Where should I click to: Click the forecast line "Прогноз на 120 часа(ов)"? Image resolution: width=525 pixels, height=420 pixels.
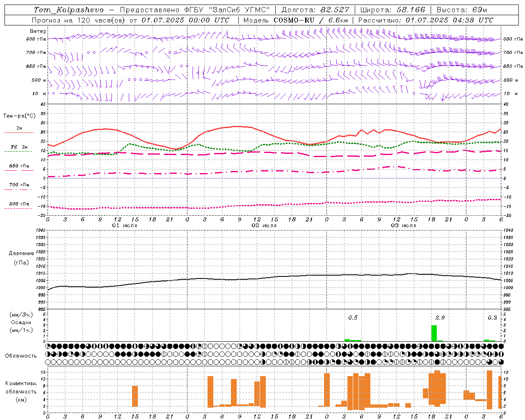79,20
